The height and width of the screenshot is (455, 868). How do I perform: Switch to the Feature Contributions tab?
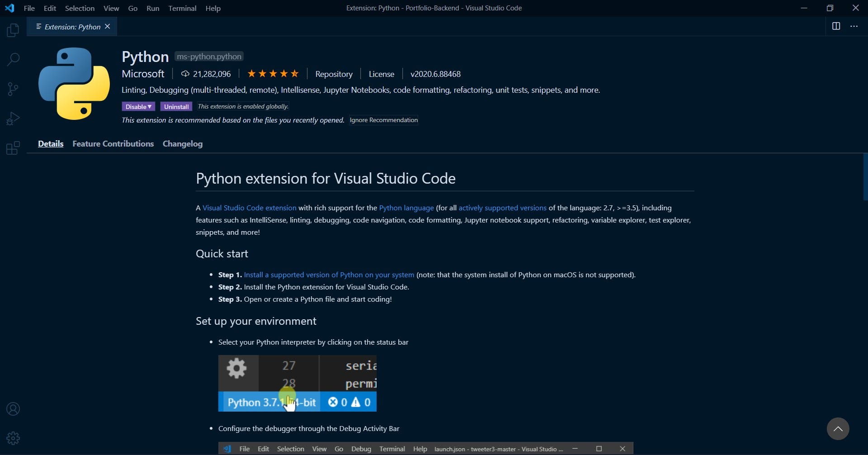point(113,144)
